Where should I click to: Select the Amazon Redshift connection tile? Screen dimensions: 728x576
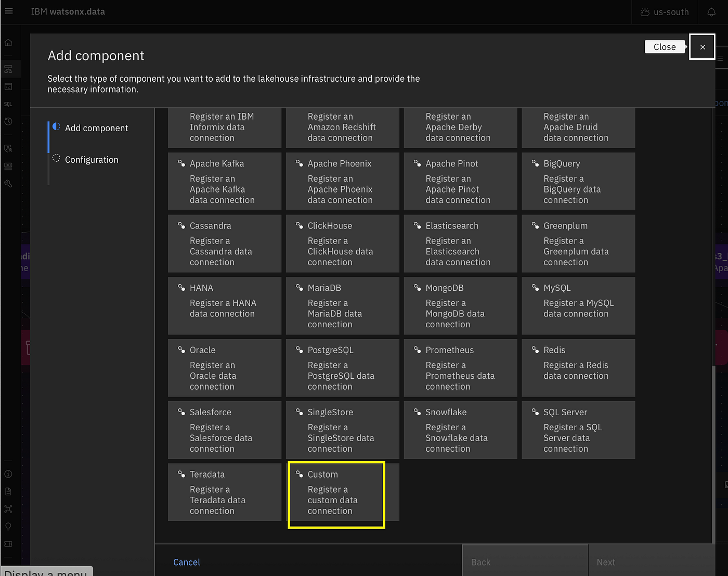click(343, 128)
